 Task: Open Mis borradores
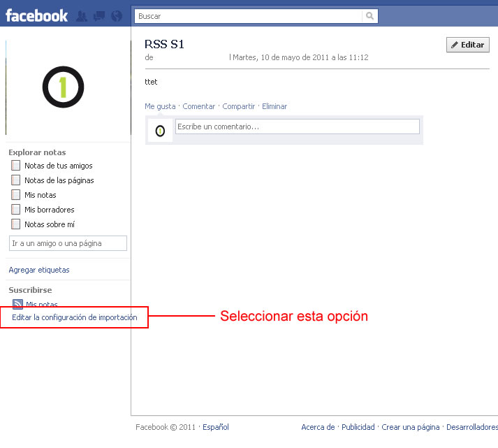click(49, 210)
